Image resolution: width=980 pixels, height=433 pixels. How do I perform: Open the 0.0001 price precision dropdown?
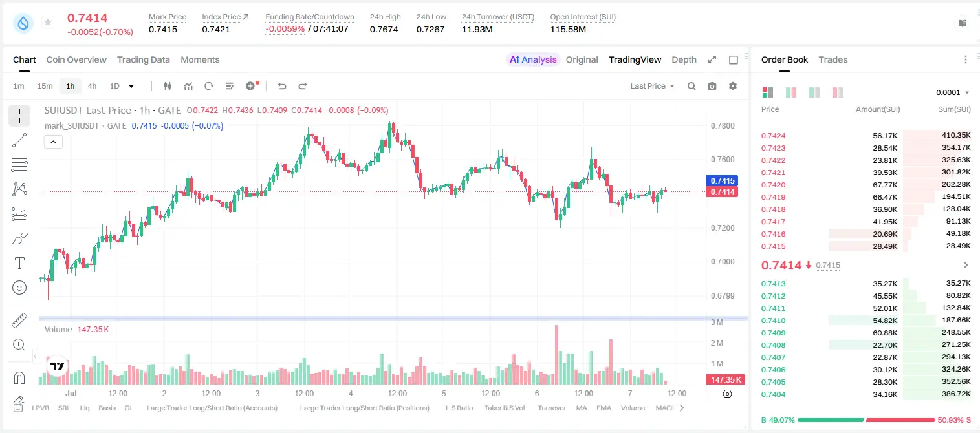click(x=953, y=92)
